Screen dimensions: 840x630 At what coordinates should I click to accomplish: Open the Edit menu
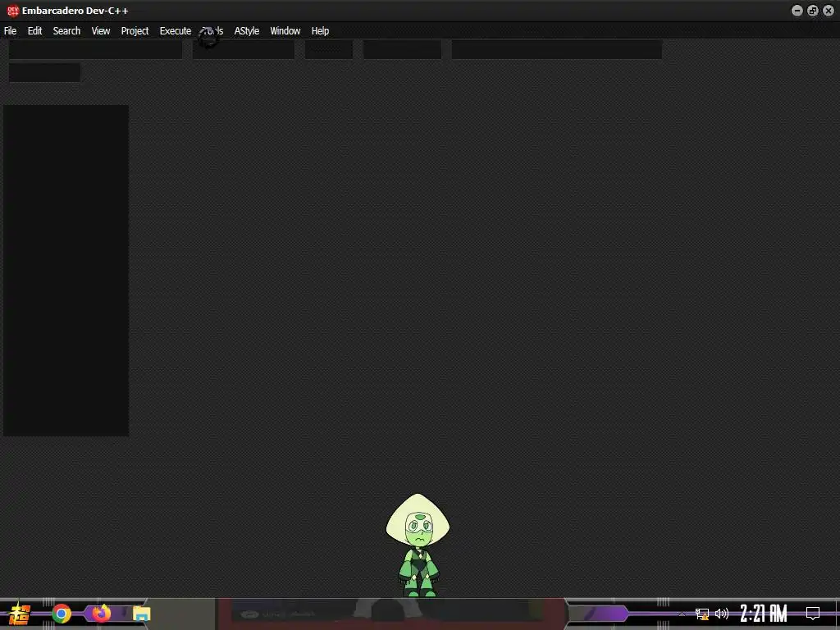point(34,31)
